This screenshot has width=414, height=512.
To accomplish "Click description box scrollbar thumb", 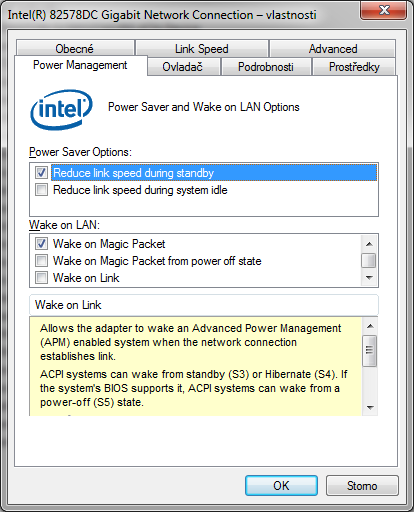I will (369, 351).
